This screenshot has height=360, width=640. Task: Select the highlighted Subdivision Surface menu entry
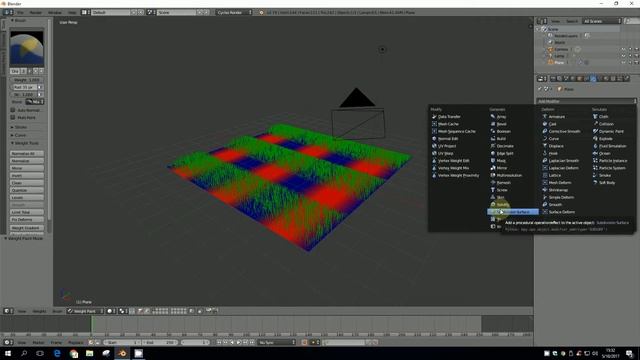tap(513, 212)
